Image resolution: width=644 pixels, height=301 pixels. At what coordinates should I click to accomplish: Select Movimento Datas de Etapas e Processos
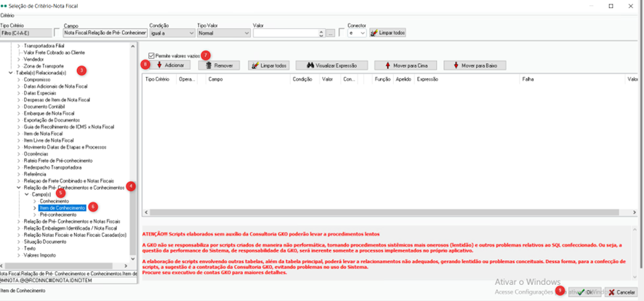coord(65,147)
